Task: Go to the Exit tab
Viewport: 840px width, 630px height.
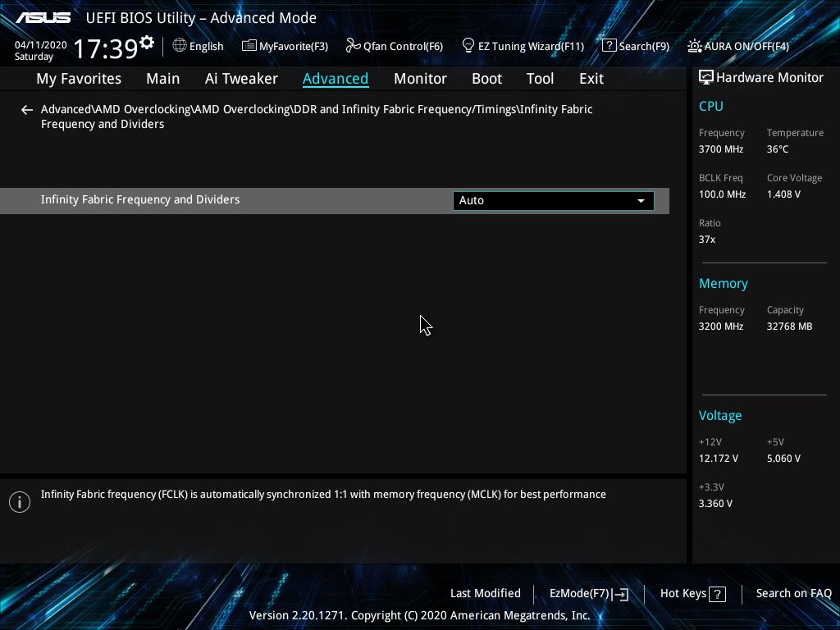Action: click(591, 79)
